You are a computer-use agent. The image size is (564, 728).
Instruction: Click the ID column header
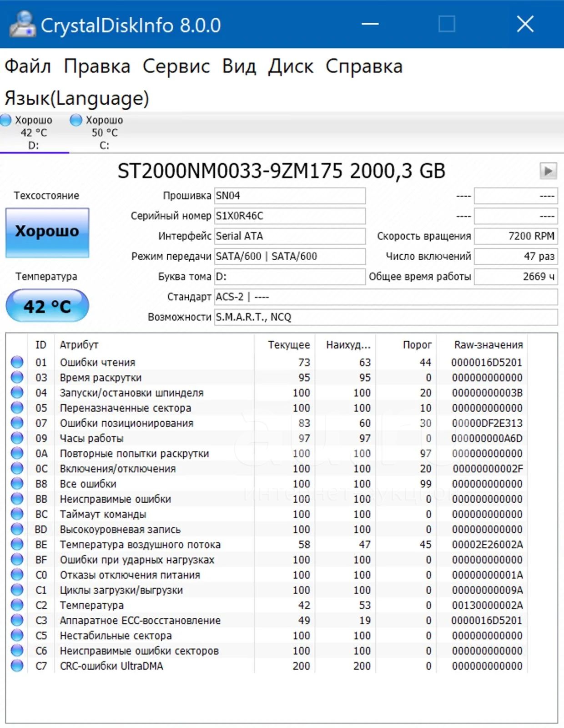click(x=41, y=345)
